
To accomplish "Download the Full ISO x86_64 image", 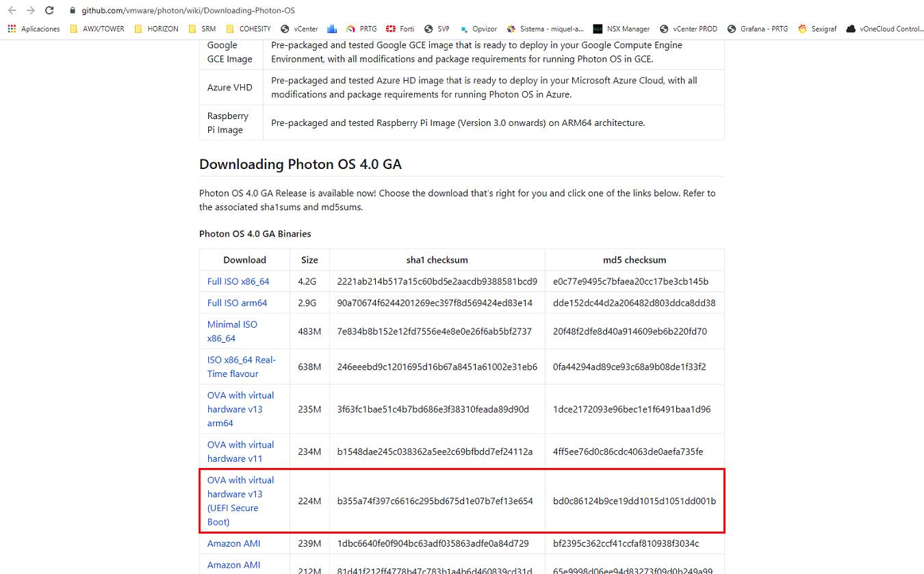I will (238, 281).
